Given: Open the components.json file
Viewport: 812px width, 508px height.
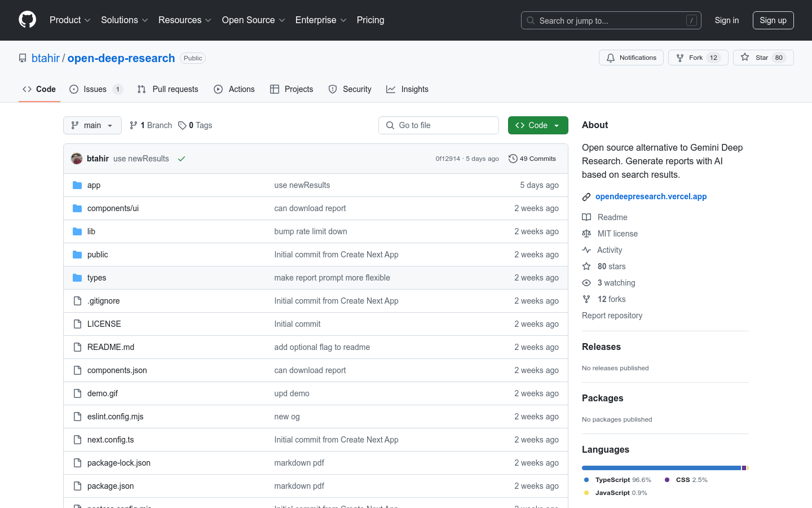Looking at the screenshot, I should pos(117,370).
